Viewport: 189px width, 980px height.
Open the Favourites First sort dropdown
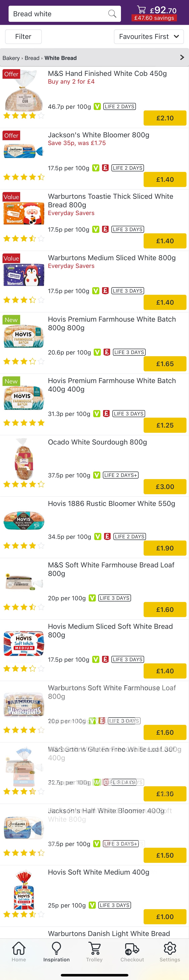149,37
